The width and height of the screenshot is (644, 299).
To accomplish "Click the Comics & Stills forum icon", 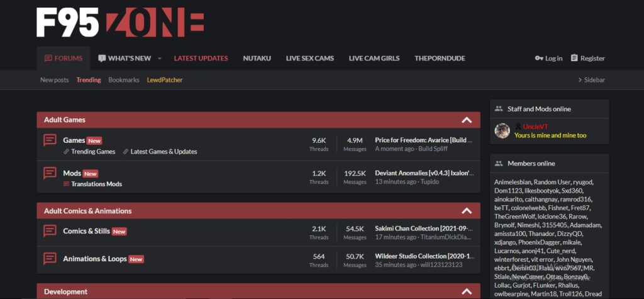I will point(50,231).
